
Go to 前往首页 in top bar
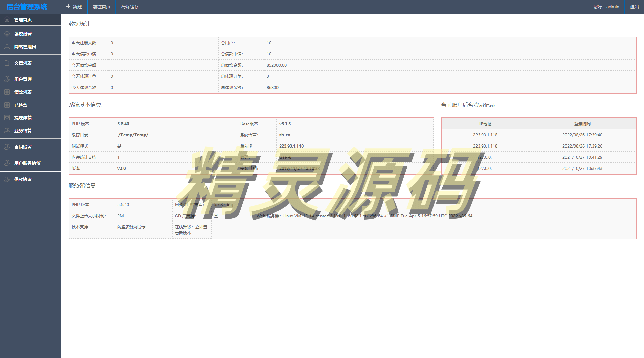click(102, 7)
